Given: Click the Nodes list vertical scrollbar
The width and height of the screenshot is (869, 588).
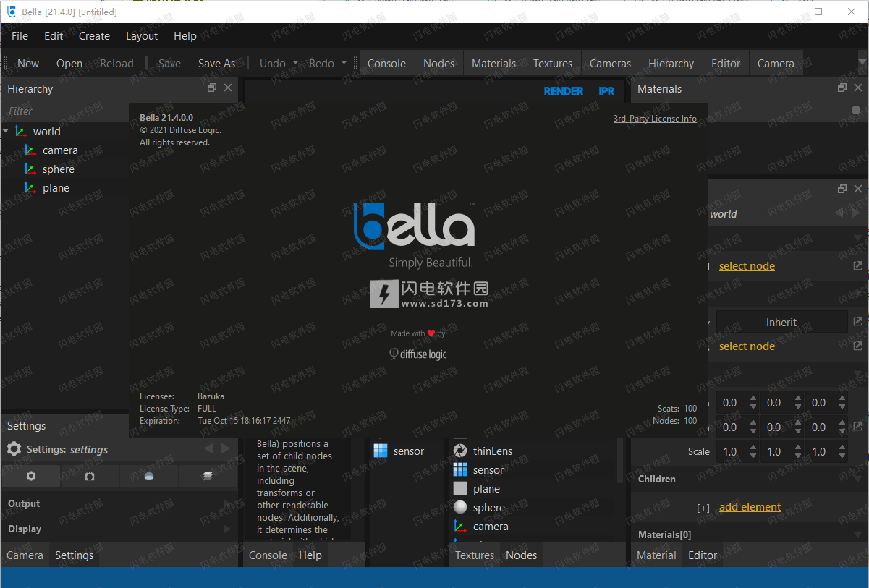Looking at the screenshot, I should tap(619, 460).
